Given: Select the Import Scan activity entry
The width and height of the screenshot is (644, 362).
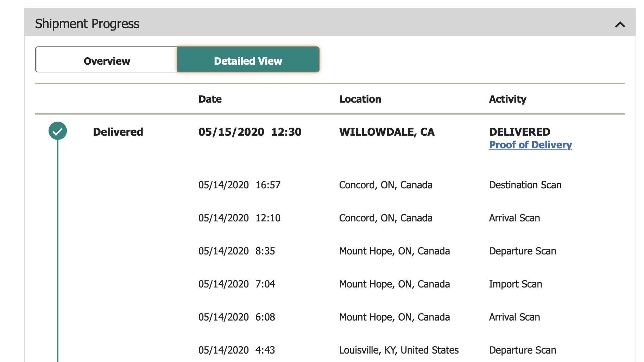Looking at the screenshot, I should (515, 284).
